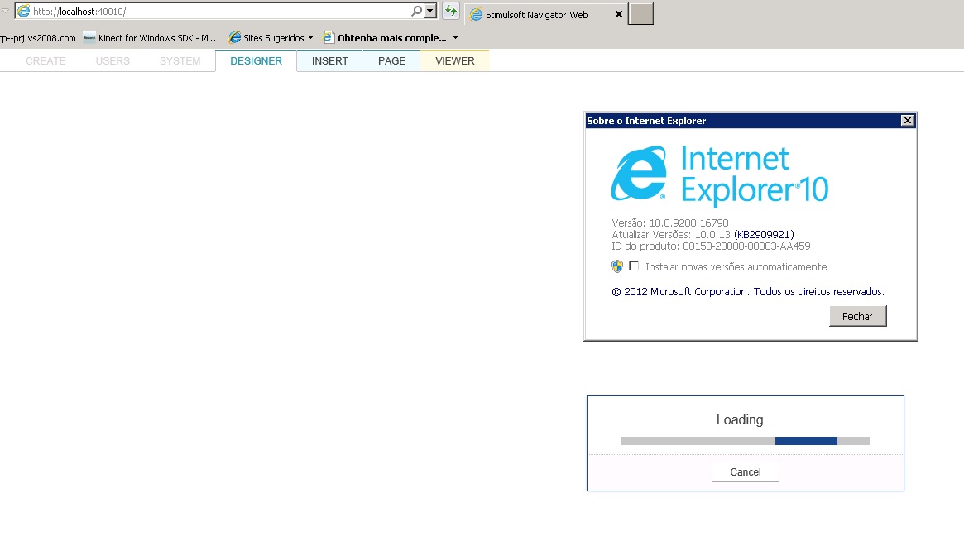
Task: Click the Versão: 10.0.9200.16798 text
Action: coord(670,223)
